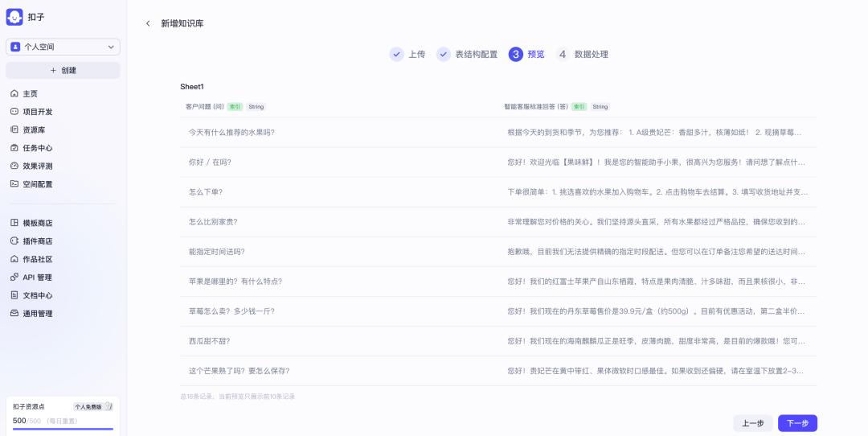Click cell 苹果是哪里的？有什么特点？
Image resolution: width=868 pixels, height=436 pixels.
pyautogui.click(x=235, y=282)
